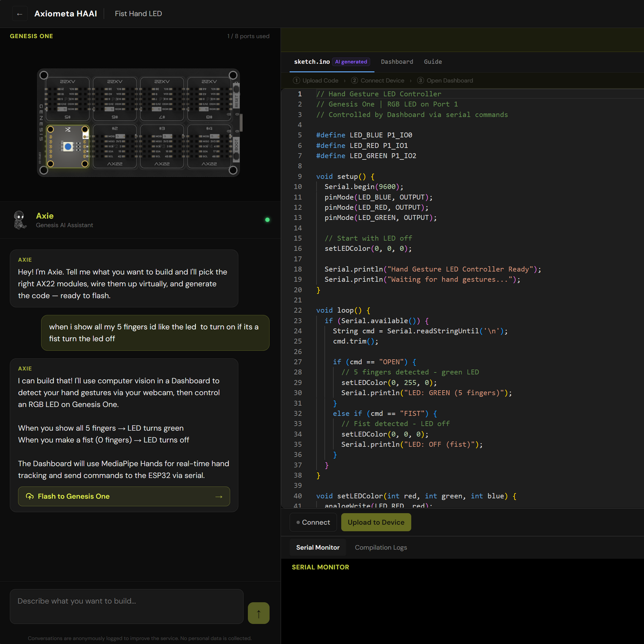Click Axie's robot avatar
This screenshot has height=644, width=644.
20,220
